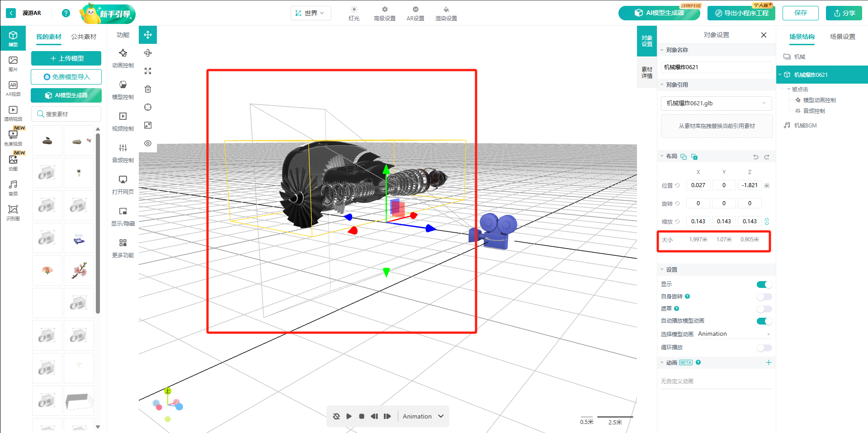Toggle the 显示 visibility switch

764,284
